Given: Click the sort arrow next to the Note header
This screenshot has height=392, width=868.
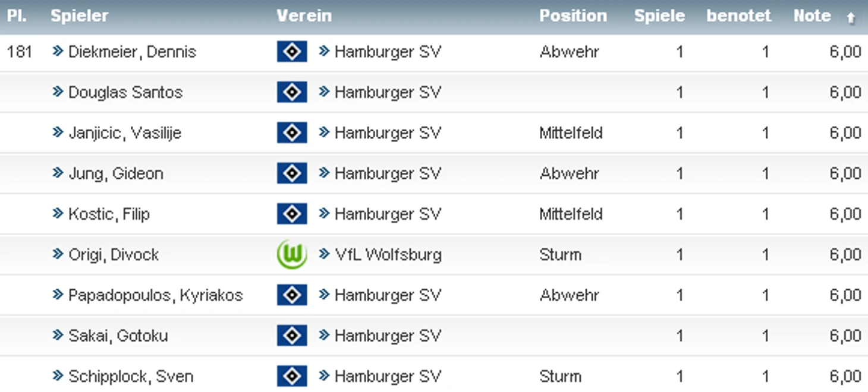Looking at the screenshot, I should 851,18.
